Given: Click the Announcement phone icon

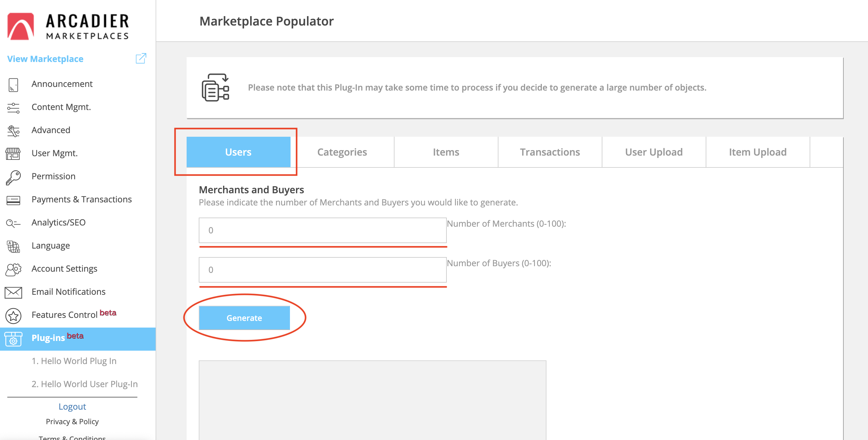Looking at the screenshot, I should (x=13, y=84).
